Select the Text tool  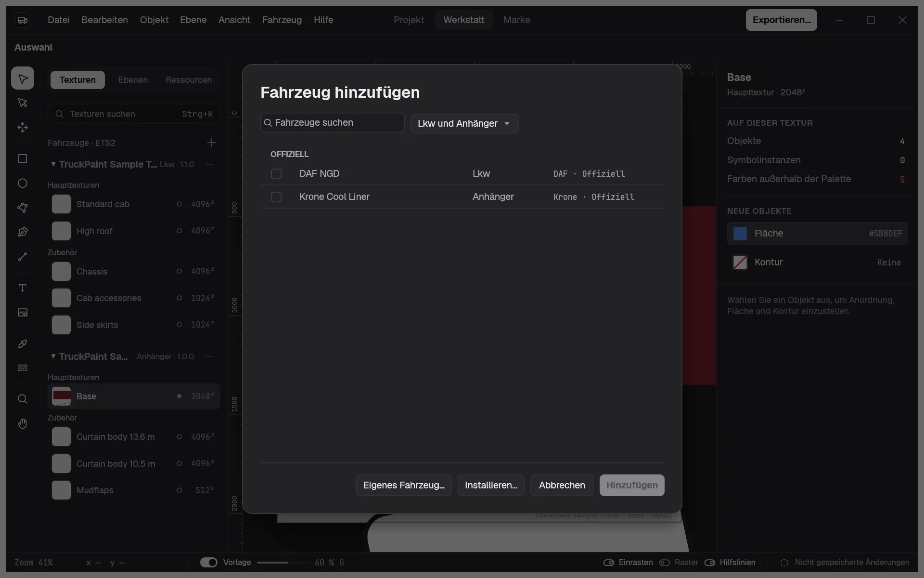tap(23, 288)
